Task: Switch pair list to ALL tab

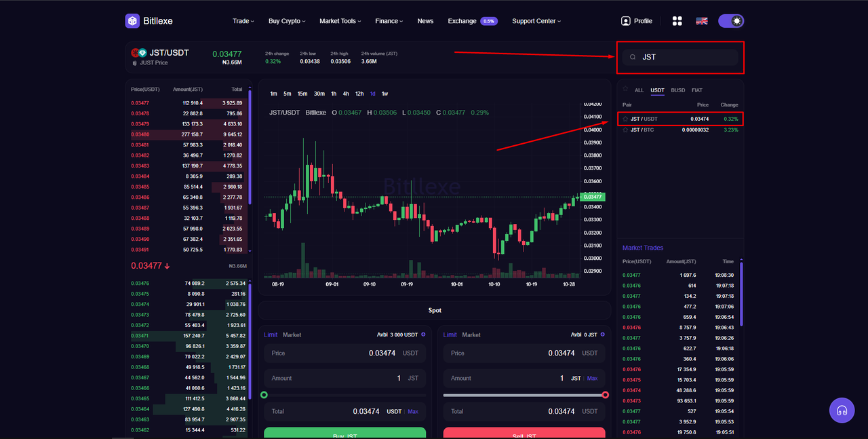Action: pyautogui.click(x=639, y=90)
